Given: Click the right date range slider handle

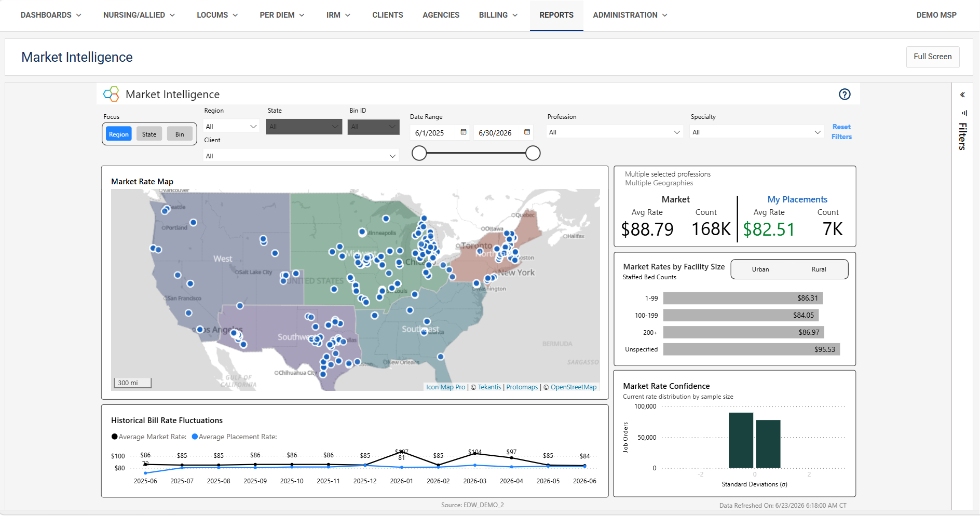Looking at the screenshot, I should click(533, 153).
